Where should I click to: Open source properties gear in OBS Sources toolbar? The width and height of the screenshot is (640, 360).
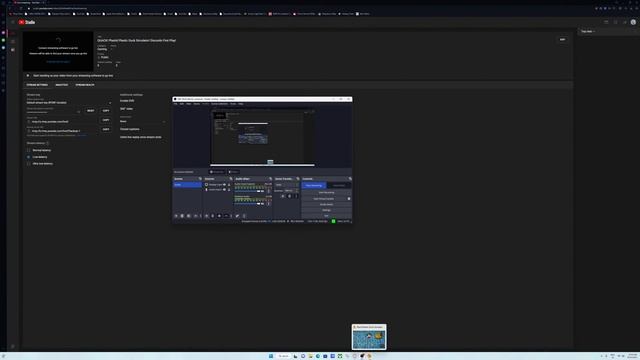click(219, 216)
